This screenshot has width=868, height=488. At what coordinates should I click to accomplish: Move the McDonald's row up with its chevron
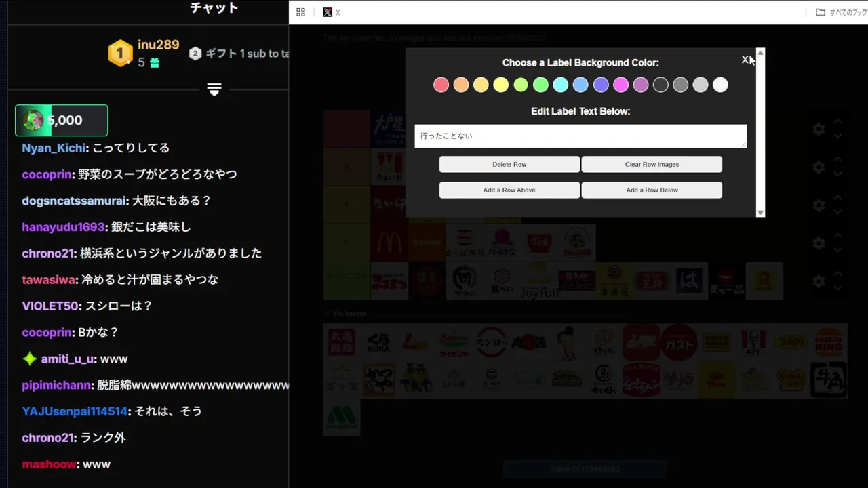click(x=837, y=236)
